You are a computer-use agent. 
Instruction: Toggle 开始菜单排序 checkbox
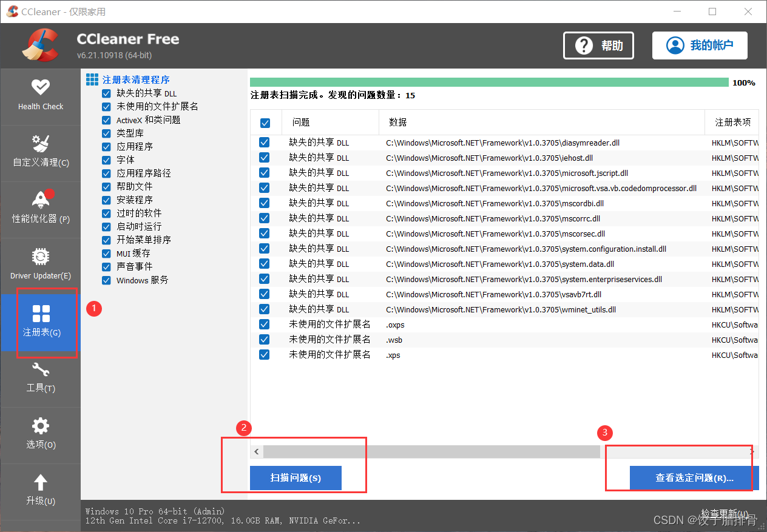pos(106,240)
